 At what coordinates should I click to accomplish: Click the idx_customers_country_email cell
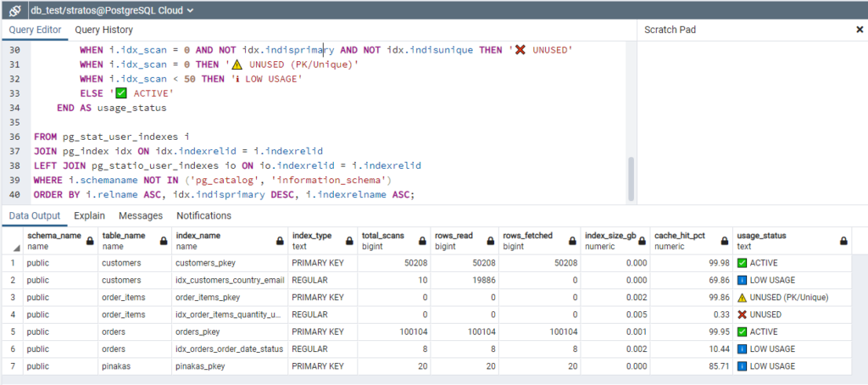tap(229, 281)
